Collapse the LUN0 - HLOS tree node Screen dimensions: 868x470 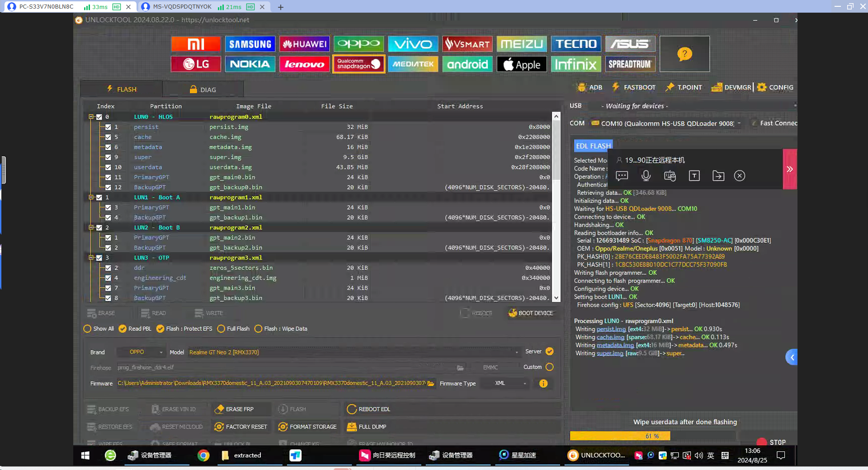(x=91, y=117)
